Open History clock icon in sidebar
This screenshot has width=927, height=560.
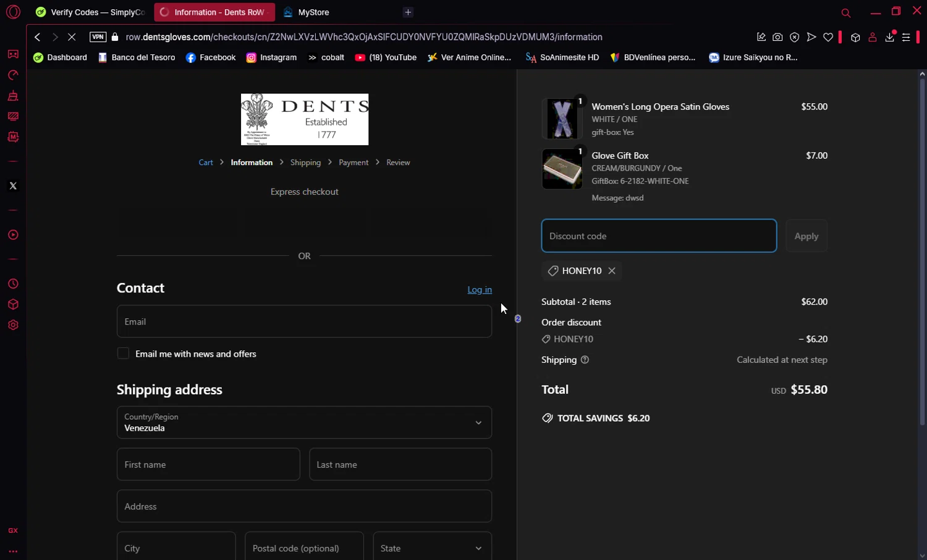point(13,284)
